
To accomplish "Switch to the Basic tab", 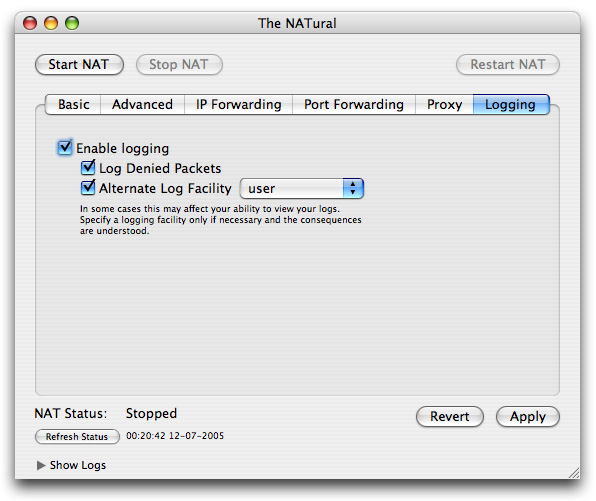I will (73, 105).
